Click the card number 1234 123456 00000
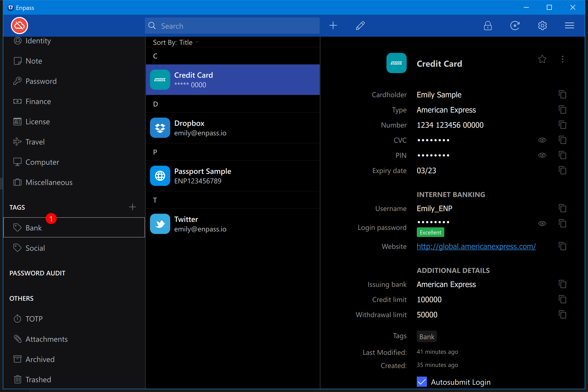This screenshot has width=588, height=392. click(450, 125)
